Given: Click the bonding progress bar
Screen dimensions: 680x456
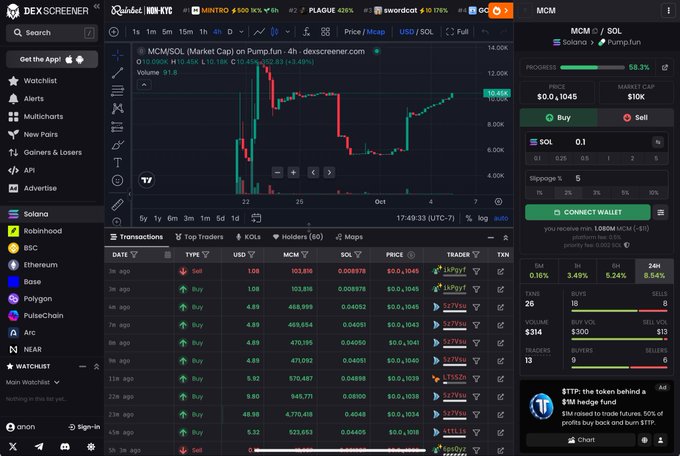Looking at the screenshot, I should tap(592, 67).
